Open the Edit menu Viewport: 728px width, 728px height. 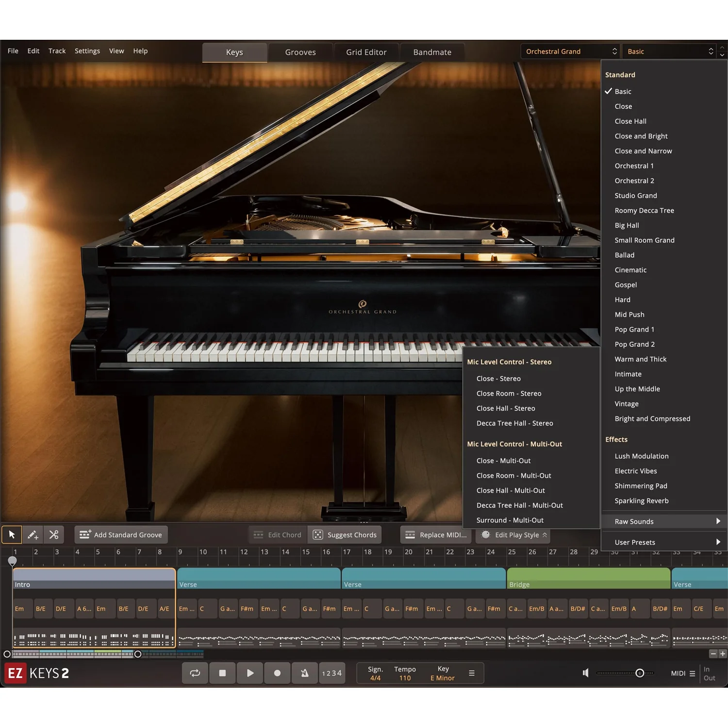pos(33,51)
